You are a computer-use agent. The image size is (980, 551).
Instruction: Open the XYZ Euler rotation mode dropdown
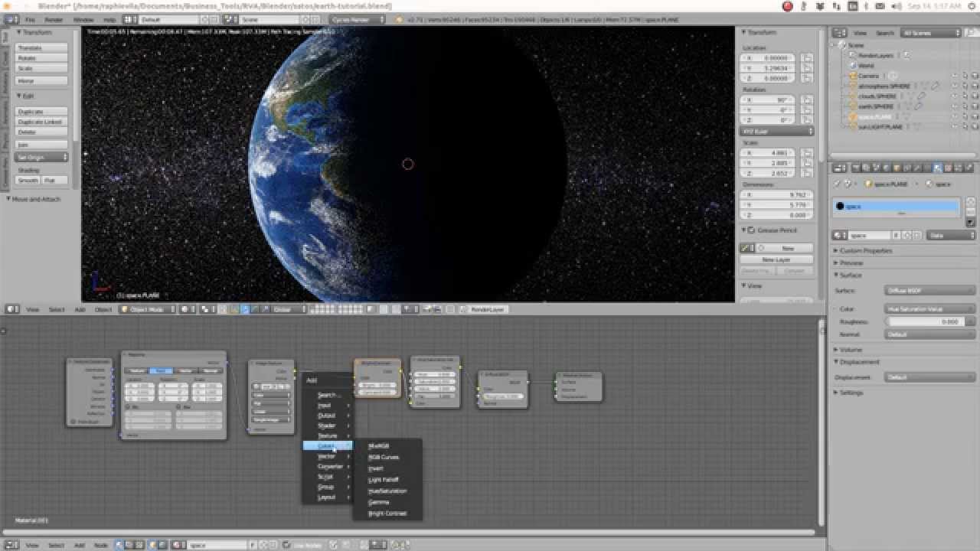click(x=776, y=132)
